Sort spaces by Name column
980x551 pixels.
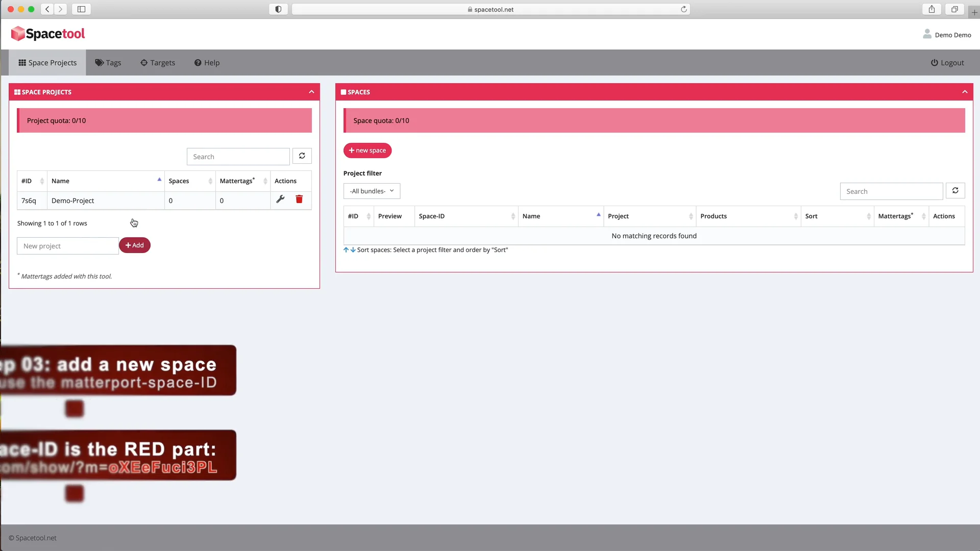pyautogui.click(x=561, y=216)
